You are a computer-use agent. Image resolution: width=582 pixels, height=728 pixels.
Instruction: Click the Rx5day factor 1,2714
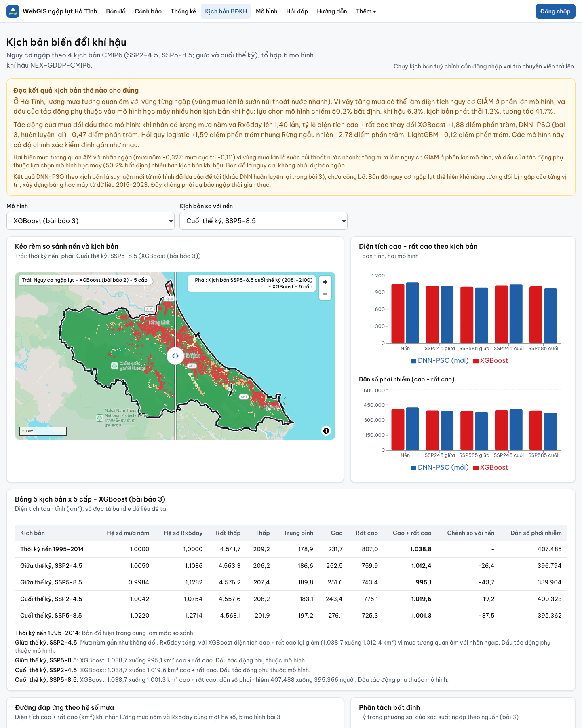[194, 616]
